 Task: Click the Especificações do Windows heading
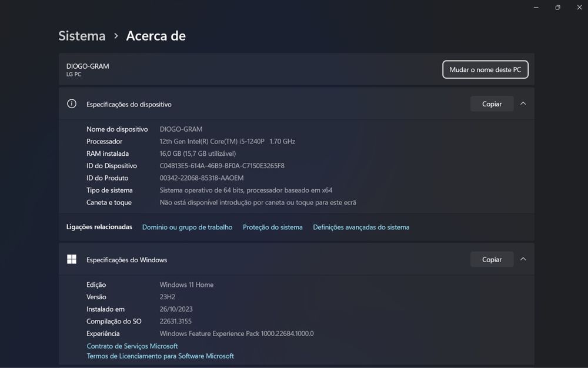click(127, 260)
